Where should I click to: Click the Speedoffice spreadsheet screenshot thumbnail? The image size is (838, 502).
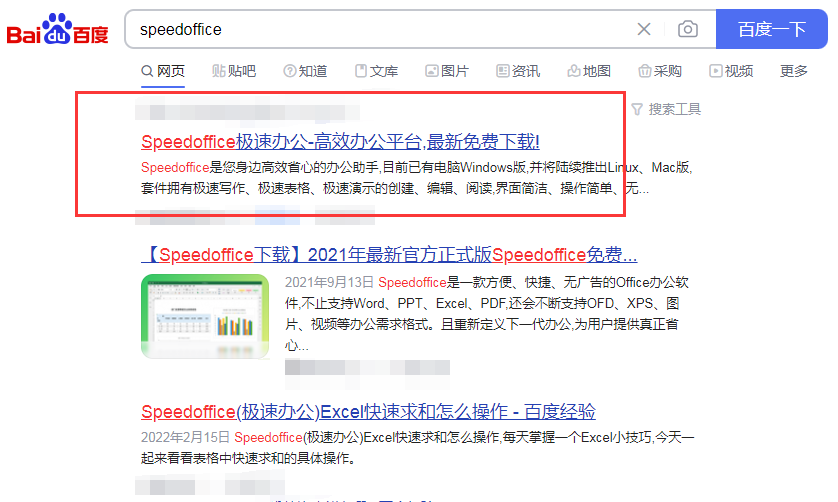coord(205,316)
